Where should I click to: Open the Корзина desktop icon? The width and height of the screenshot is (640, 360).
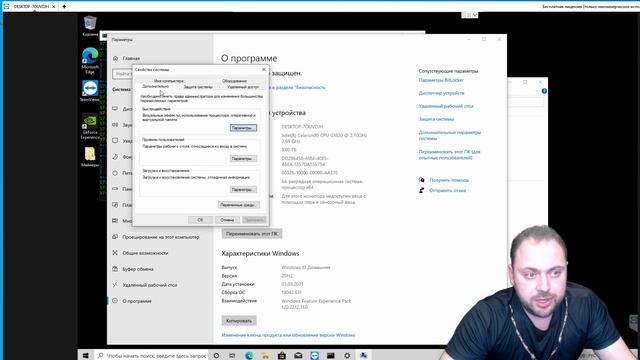(x=90, y=26)
